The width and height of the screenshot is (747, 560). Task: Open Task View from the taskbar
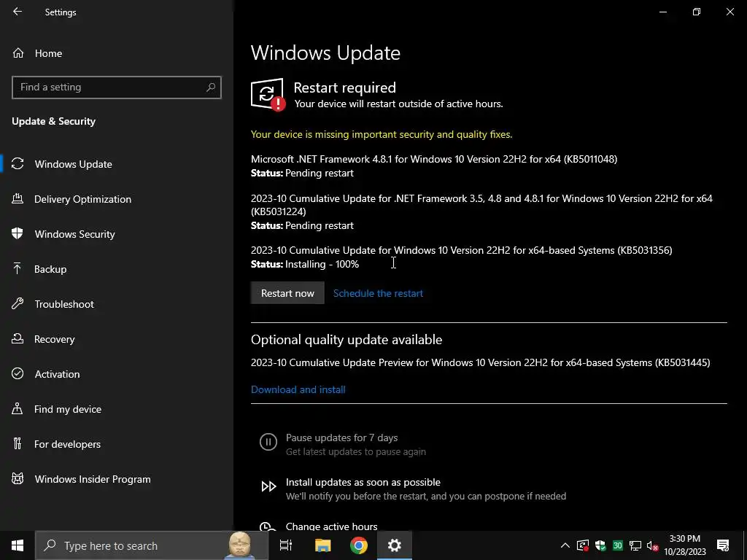point(286,545)
